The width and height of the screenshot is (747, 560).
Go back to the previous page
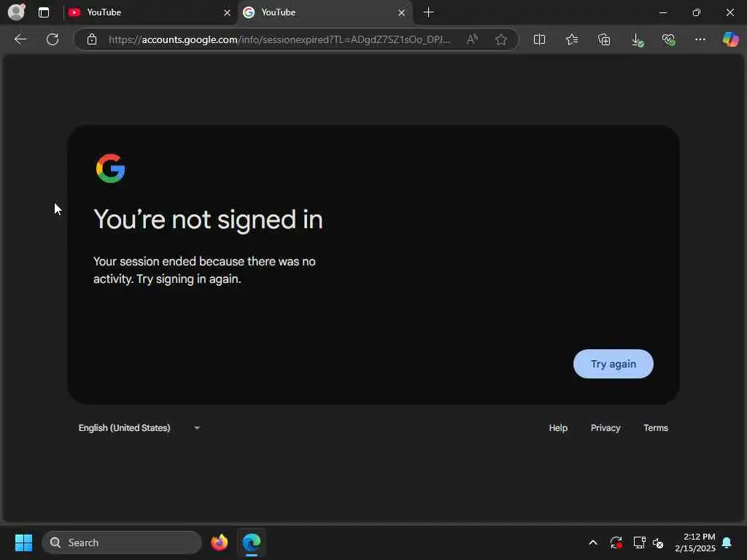(20, 39)
